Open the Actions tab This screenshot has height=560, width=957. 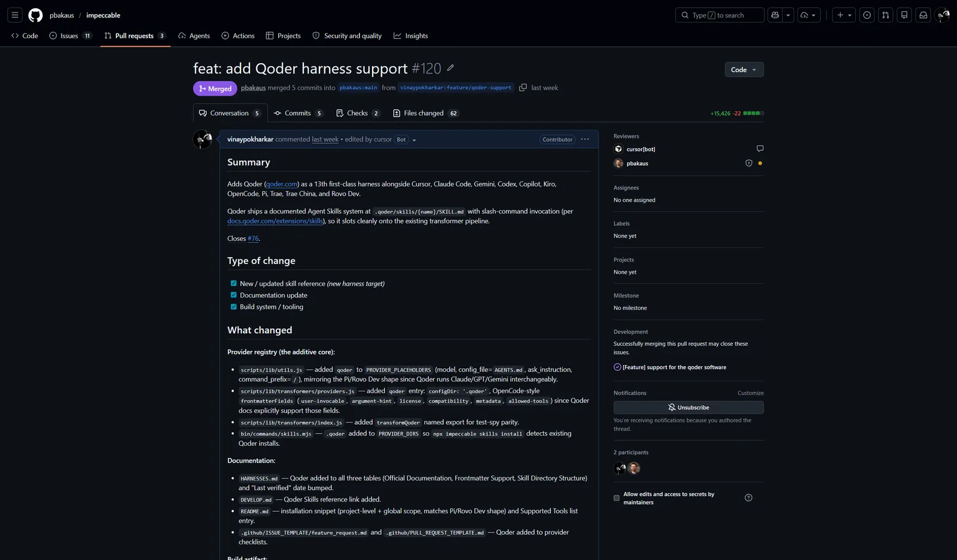coord(238,36)
